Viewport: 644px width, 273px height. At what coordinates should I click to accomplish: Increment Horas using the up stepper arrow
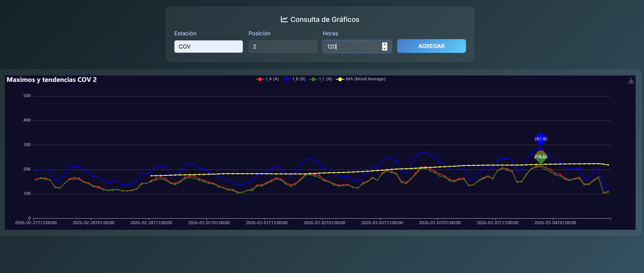tap(385, 44)
